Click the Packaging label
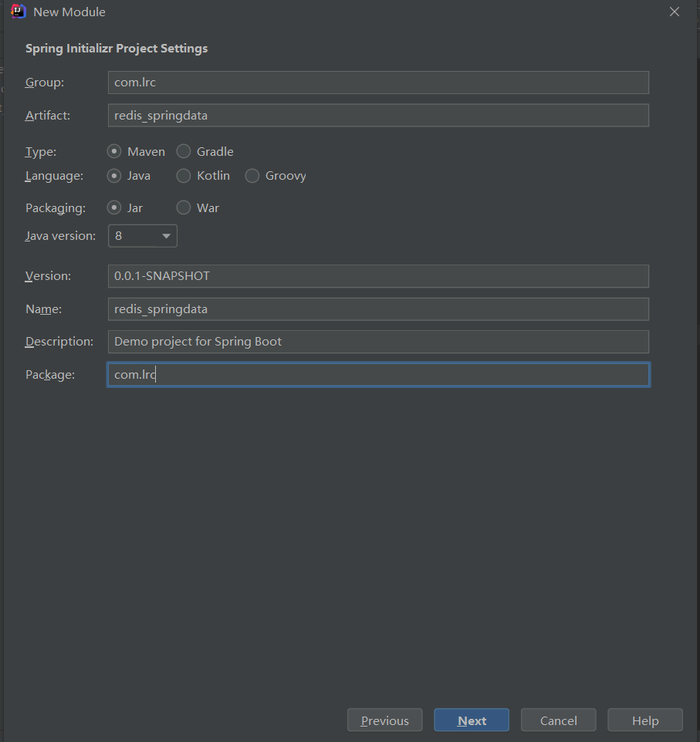The image size is (700, 742). pyautogui.click(x=56, y=208)
